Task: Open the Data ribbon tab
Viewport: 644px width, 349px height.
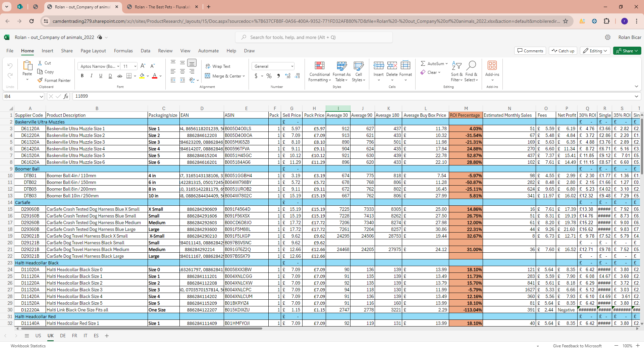Action: click(145, 51)
